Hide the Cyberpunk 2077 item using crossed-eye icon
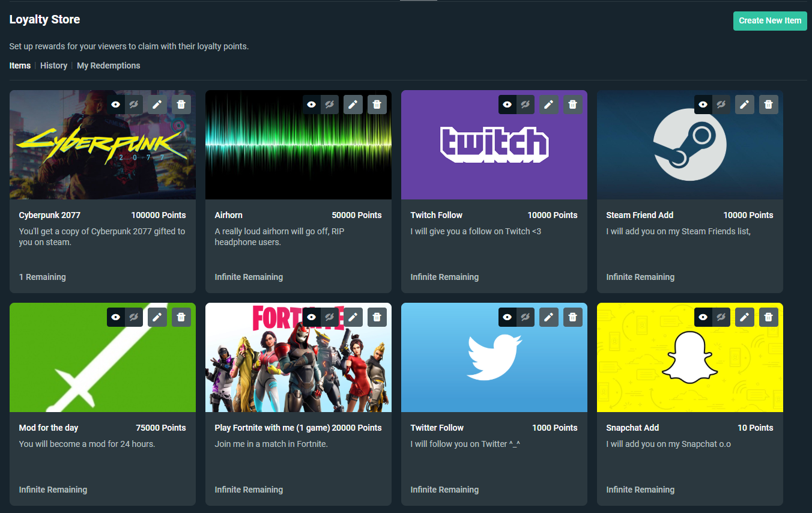Viewport: 812px width, 513px height. [x=134, y=105]
